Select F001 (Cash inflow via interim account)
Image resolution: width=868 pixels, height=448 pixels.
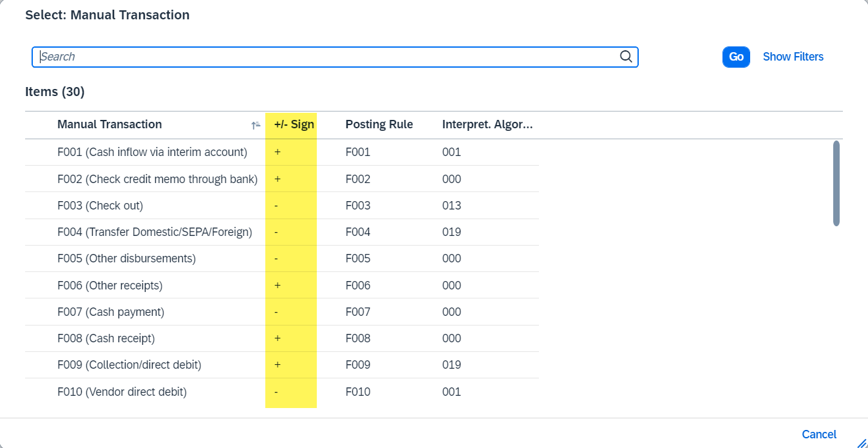[x=152, y=152]
